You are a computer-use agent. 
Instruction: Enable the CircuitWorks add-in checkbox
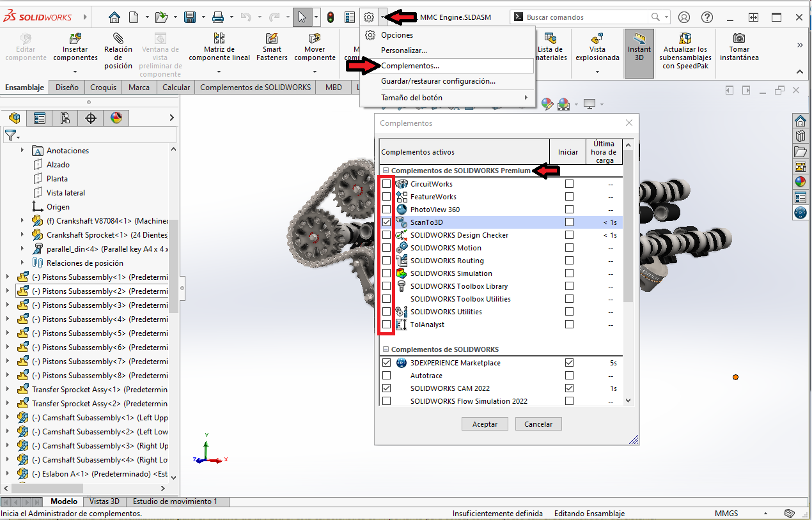point(386,184)
